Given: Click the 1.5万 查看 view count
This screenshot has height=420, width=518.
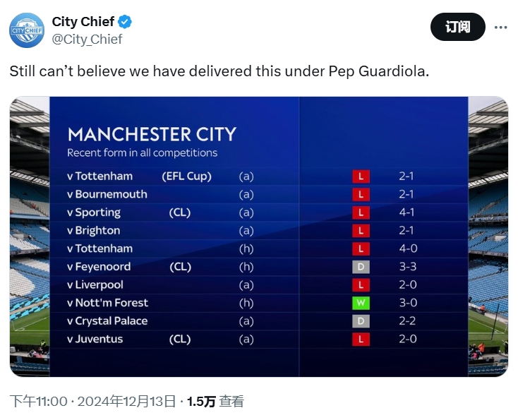Looking at the screenshot, I should coord(215,402).
